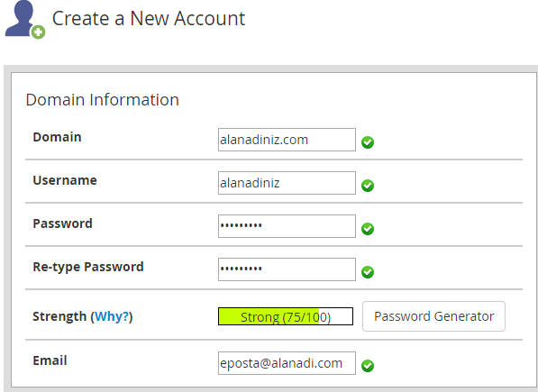538x392 pixels.
Task: Click inside the Re-type Password field
Action: pyautogui.click(x=287, y=269)
